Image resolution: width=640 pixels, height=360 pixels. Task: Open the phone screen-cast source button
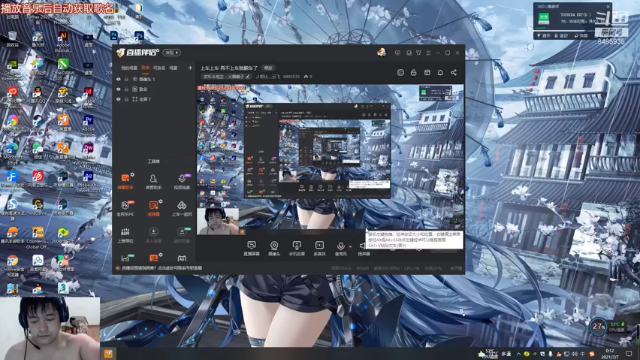(297, 248)
